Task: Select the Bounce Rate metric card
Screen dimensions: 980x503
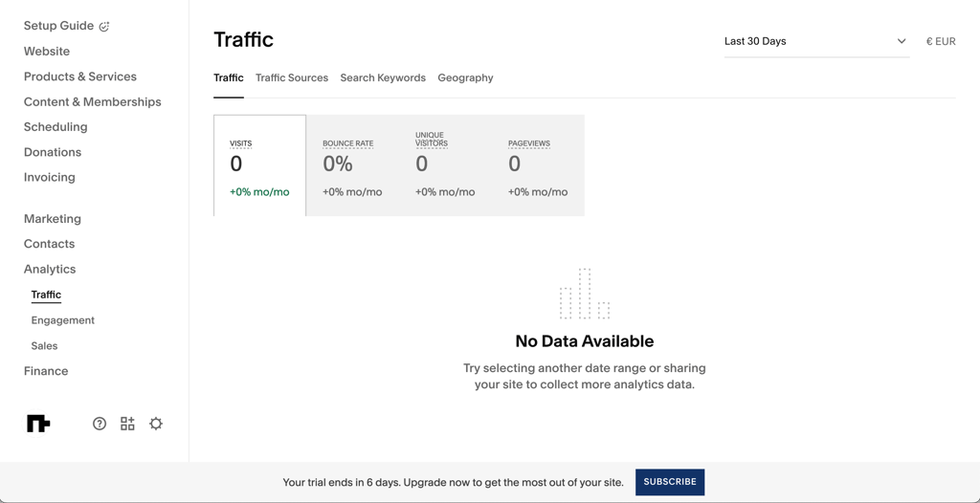Action: point(352,165)
